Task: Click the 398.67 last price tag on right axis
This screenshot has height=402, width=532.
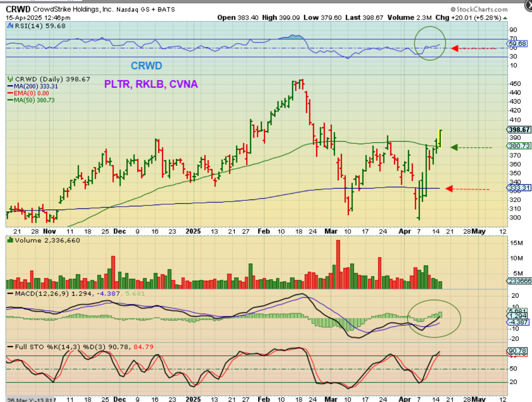Action: 519,130
